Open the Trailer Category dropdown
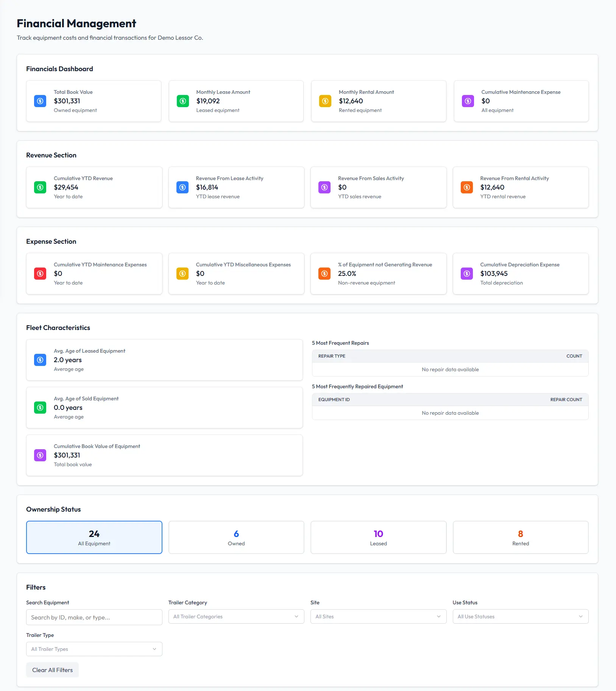 point(236,616)
